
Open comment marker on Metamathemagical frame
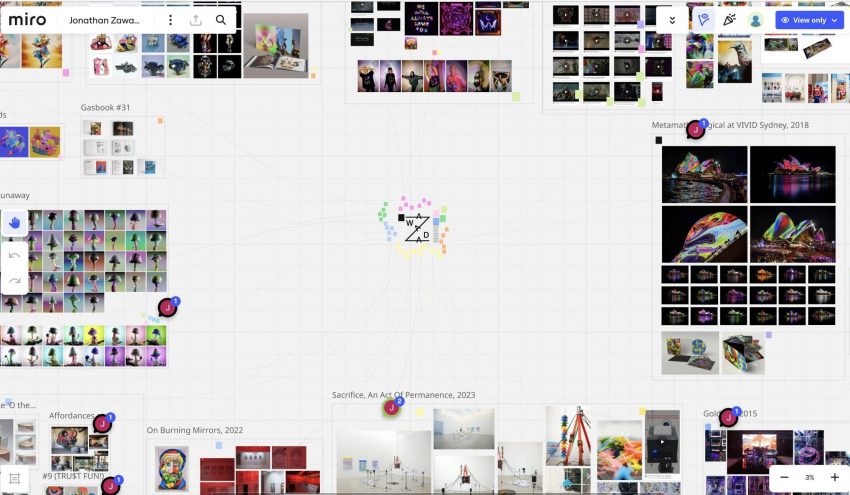695,129
